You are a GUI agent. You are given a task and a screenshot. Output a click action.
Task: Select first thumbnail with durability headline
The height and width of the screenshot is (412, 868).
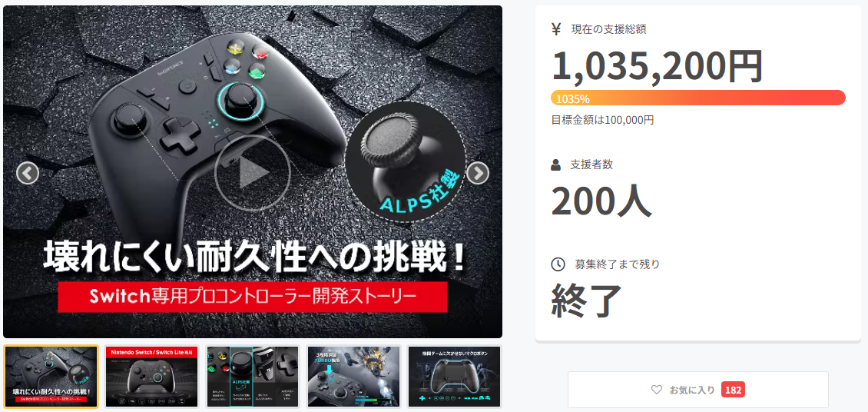pos(51,377)
